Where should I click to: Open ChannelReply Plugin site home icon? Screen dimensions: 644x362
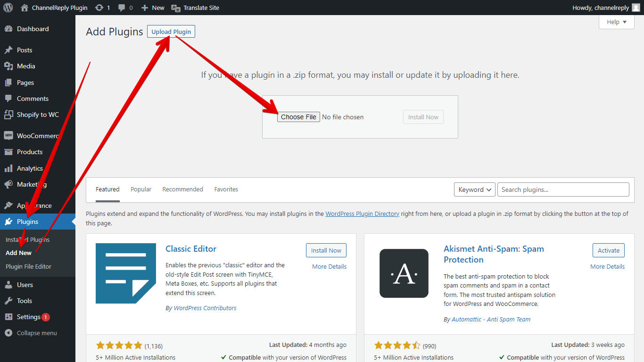25,8
